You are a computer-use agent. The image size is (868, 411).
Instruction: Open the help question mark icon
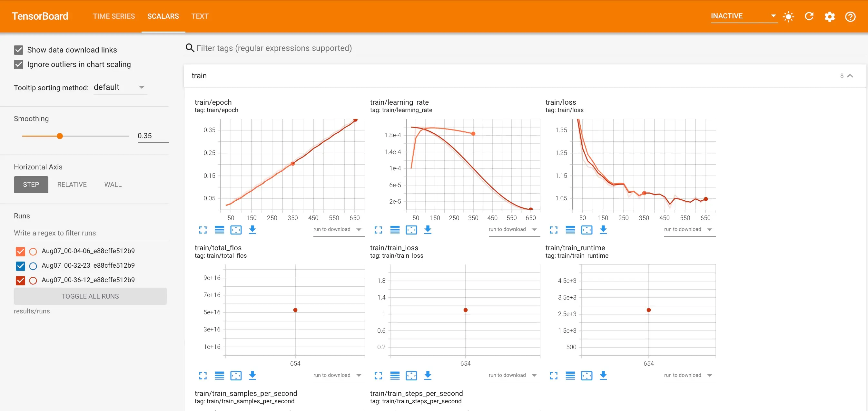click(x=850, y=16)
